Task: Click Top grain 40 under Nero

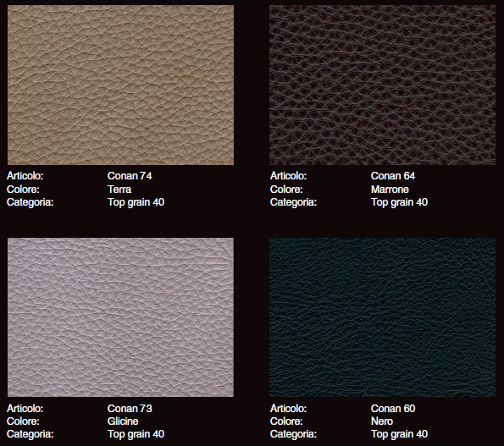Action: 399,434
